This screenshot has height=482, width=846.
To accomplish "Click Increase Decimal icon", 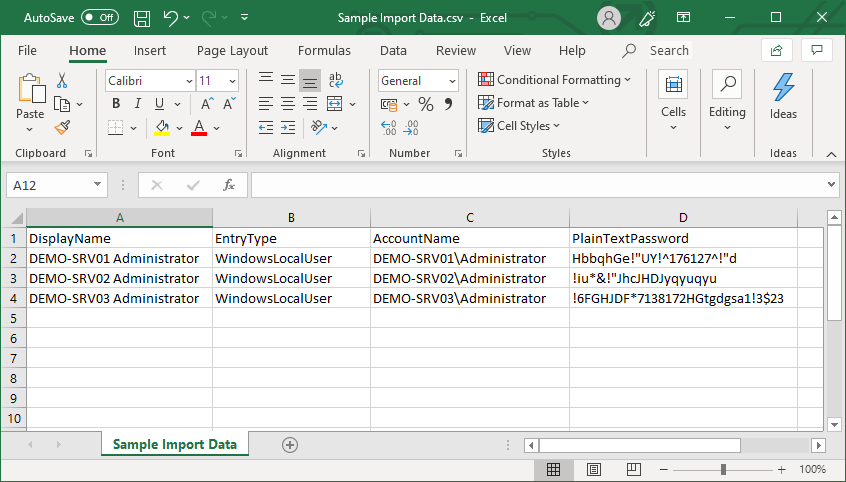I will pyautogui.click(x=388, y=128).
